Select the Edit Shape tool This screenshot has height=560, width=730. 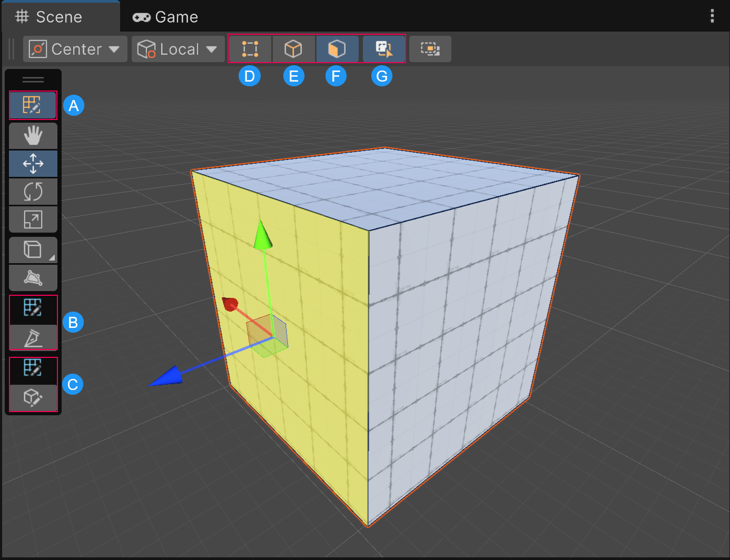pyautogui.click(x=33, y=398)
